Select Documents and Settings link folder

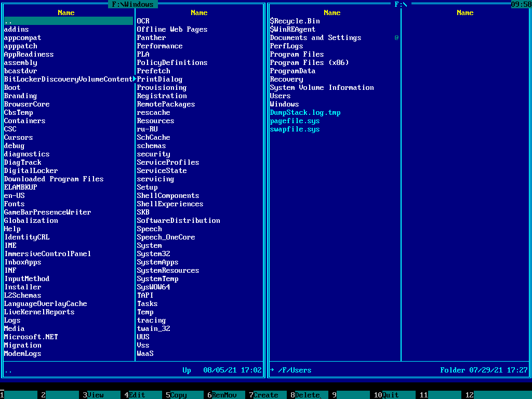[315, 37]
